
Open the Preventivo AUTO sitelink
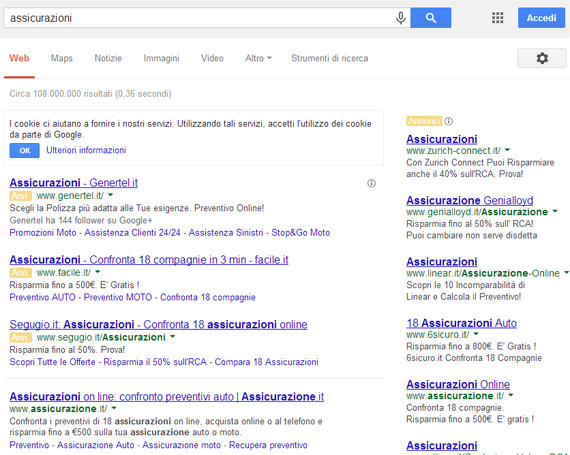click(43, 297)
